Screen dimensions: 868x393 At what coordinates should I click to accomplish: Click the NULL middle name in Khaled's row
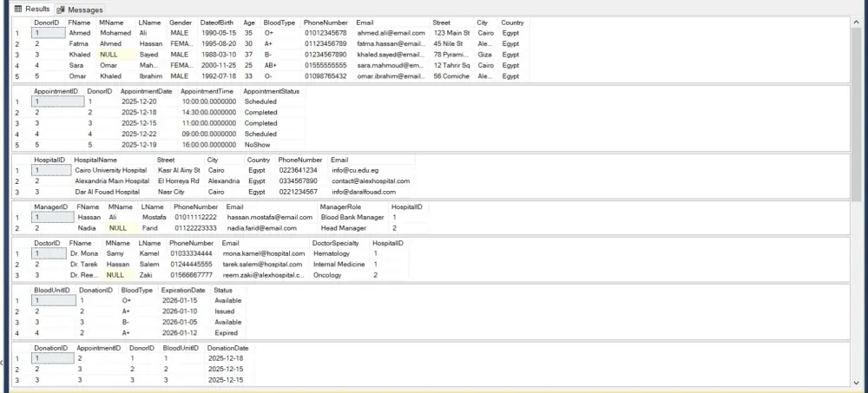pyautogui.click(x=116, y=55)
